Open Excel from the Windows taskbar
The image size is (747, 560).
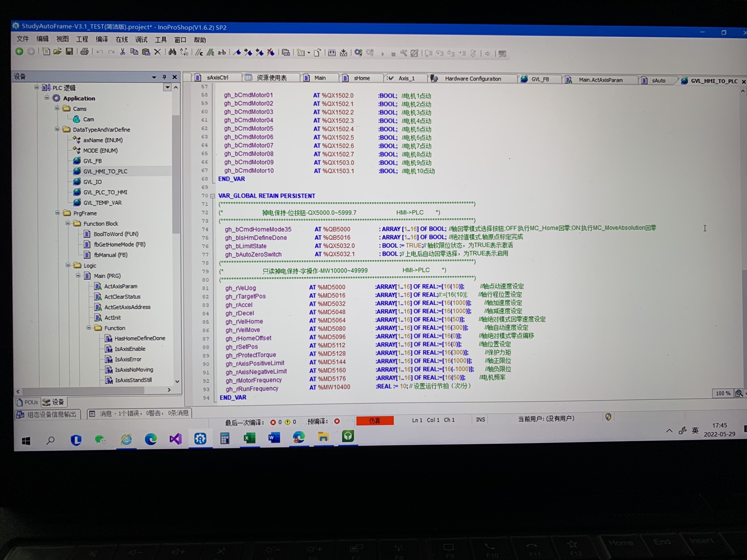point(249,438)
